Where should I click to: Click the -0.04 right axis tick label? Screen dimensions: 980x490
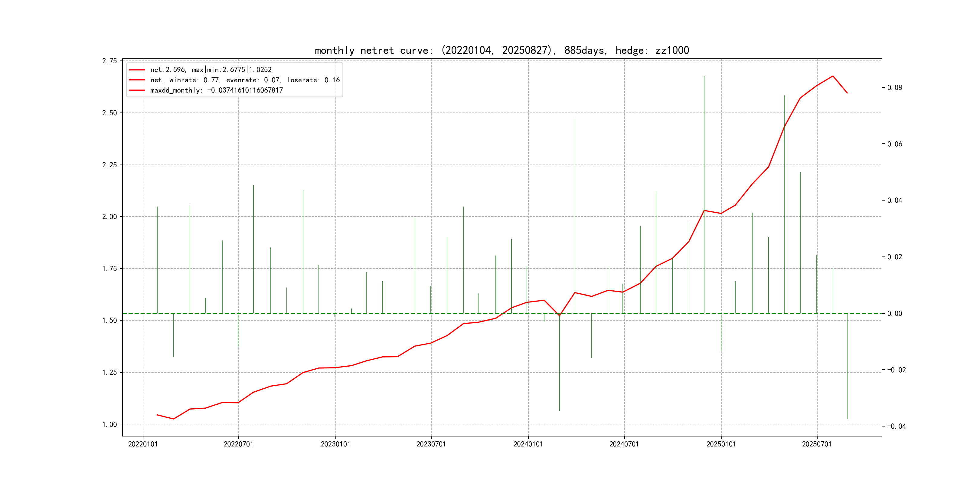click(896, 426)
